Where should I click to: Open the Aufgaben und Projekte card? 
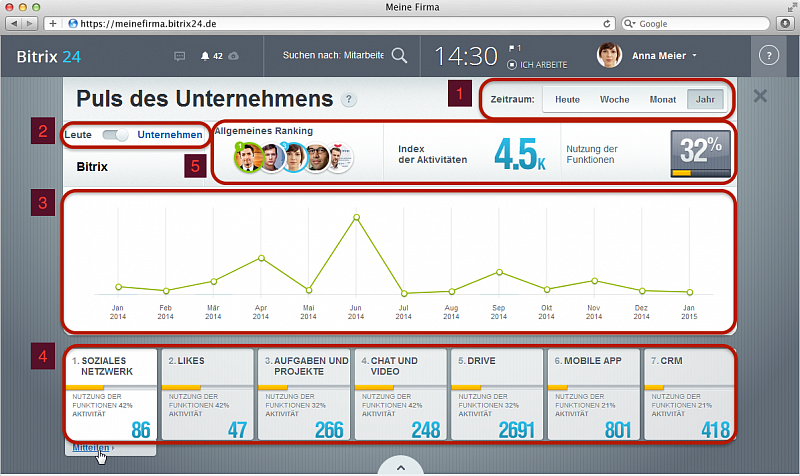click(304, 394)
